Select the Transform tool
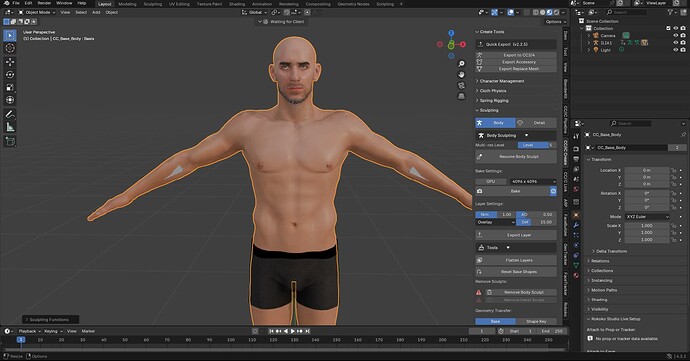Screen dimensions: 690x361 (x=10, y=100)
